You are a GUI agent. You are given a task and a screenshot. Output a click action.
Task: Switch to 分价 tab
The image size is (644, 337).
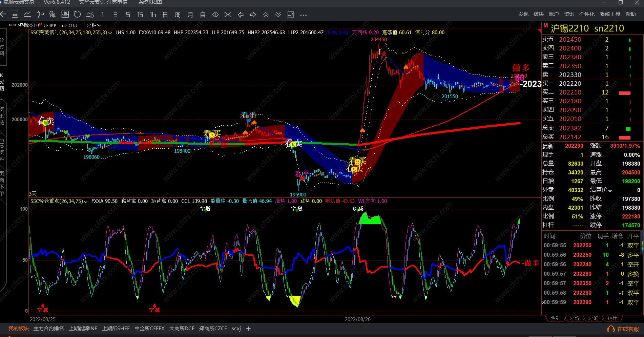click(574, 318)
